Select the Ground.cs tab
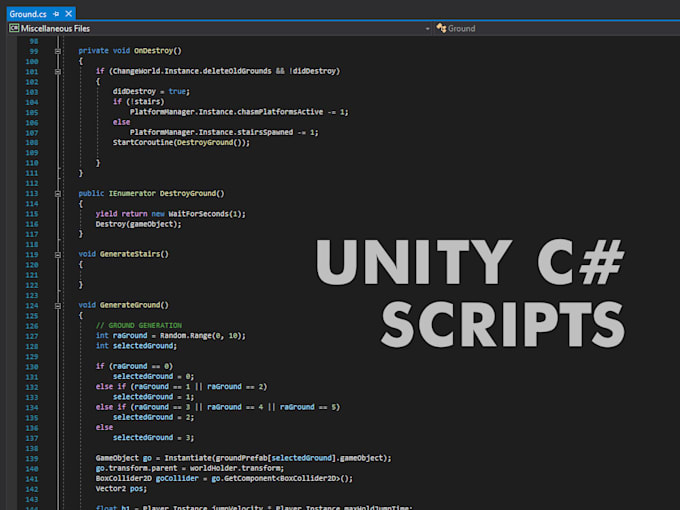 click(28, 14)
